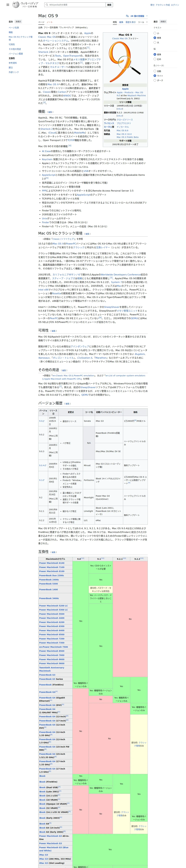Select color ライト radio button
186x868 pixels.
[155, 76]
